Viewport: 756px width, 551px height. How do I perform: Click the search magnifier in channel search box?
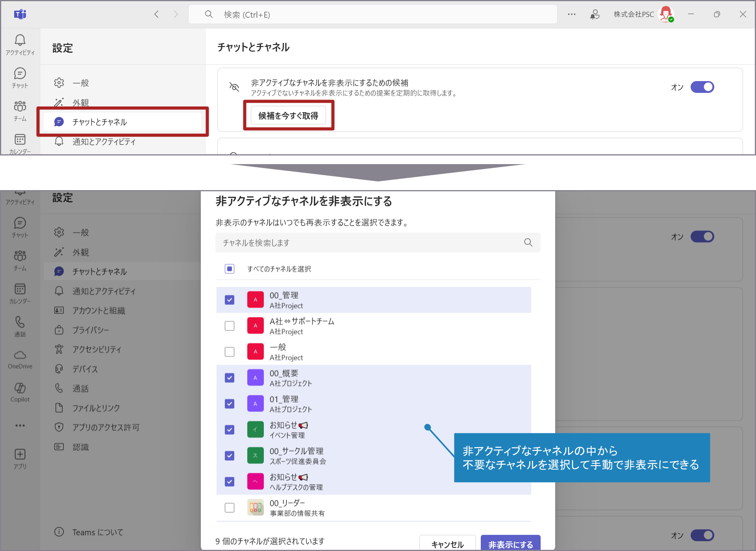[528, 242]
